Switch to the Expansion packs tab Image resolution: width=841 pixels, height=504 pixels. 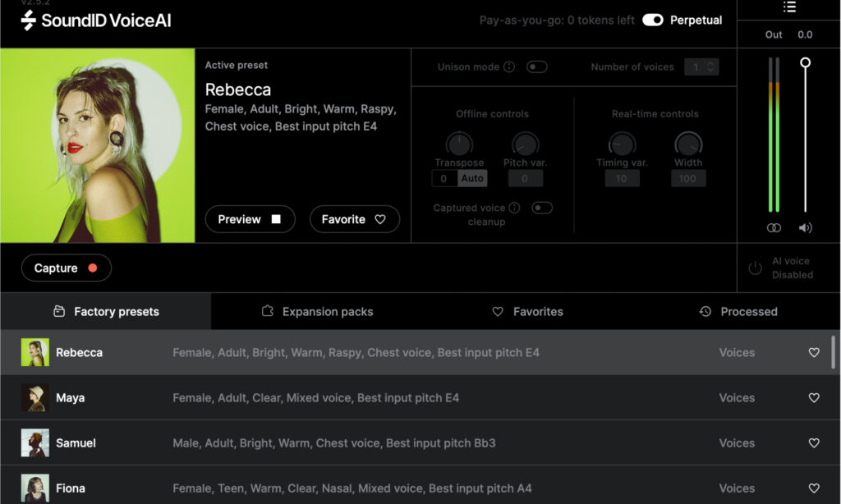pyautogui.click(x=317, y=312)
